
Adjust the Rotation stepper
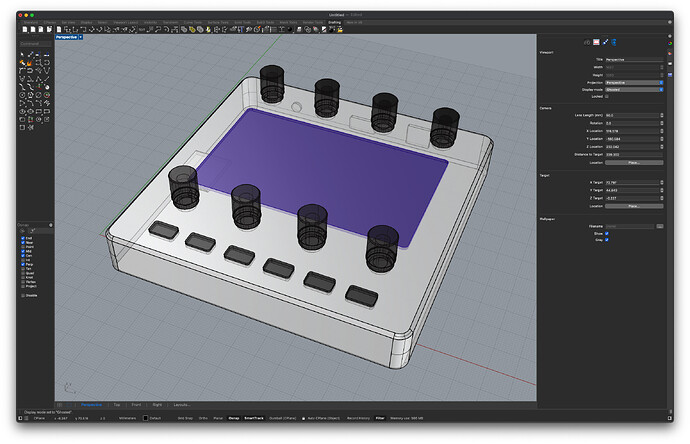661,123
